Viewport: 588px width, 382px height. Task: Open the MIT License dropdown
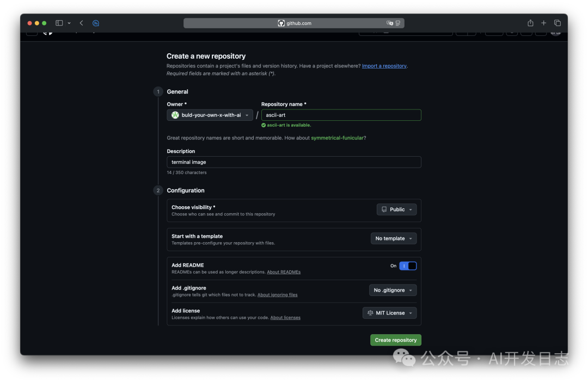point(389,313)
